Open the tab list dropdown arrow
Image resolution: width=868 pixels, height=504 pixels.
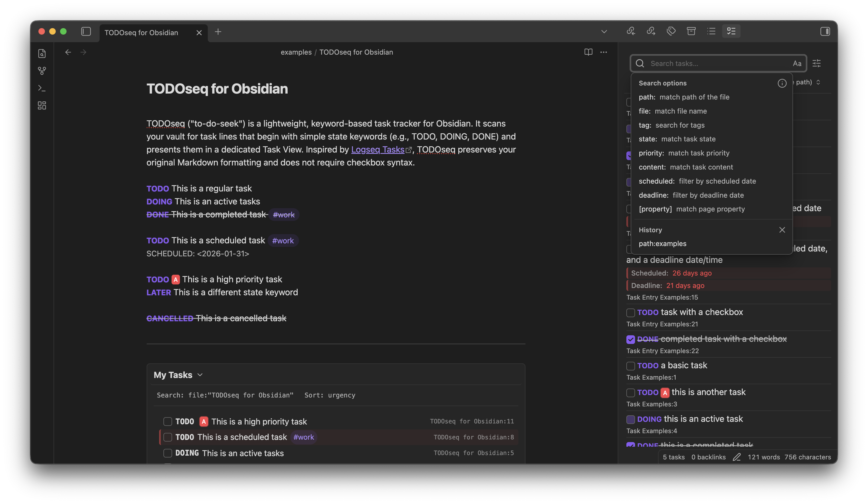tap(604, 32)
